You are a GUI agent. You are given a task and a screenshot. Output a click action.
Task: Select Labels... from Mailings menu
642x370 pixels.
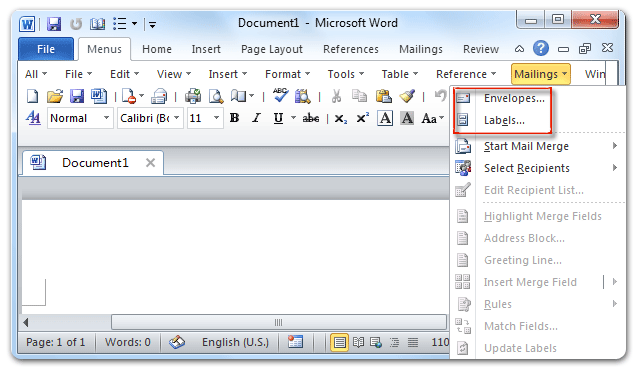coord(503,120)
